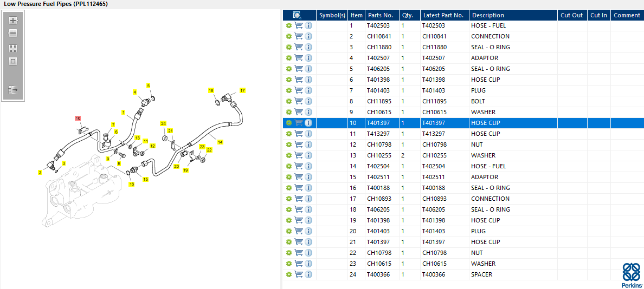The image size is (644, 289).
Task: Select the highlighted callout label 10
Action: tap(78, 118)
